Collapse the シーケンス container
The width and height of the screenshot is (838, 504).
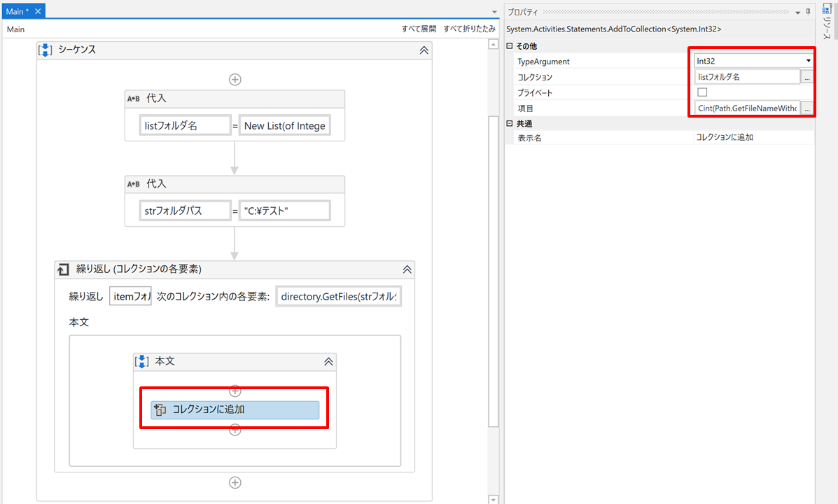click(x=424, y=50)
